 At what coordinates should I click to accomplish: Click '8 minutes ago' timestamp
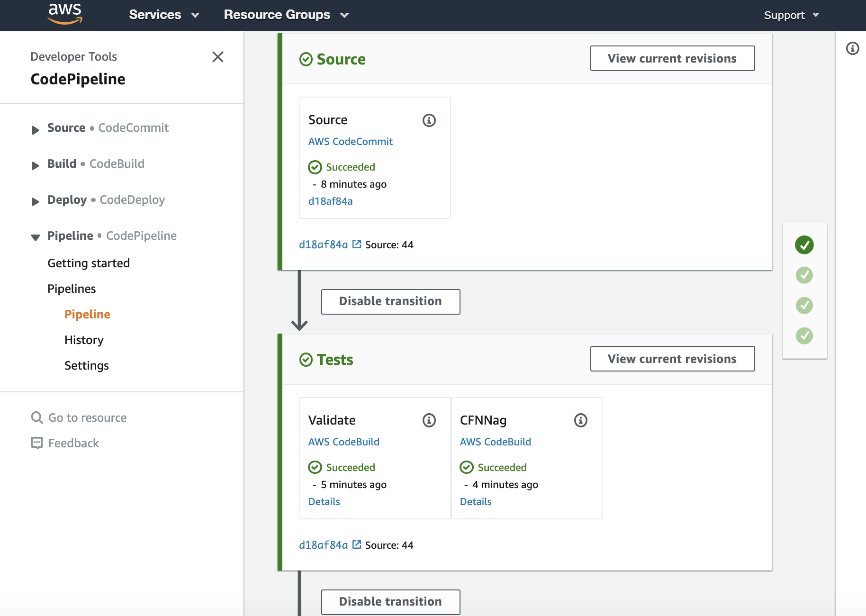point(353,184)
